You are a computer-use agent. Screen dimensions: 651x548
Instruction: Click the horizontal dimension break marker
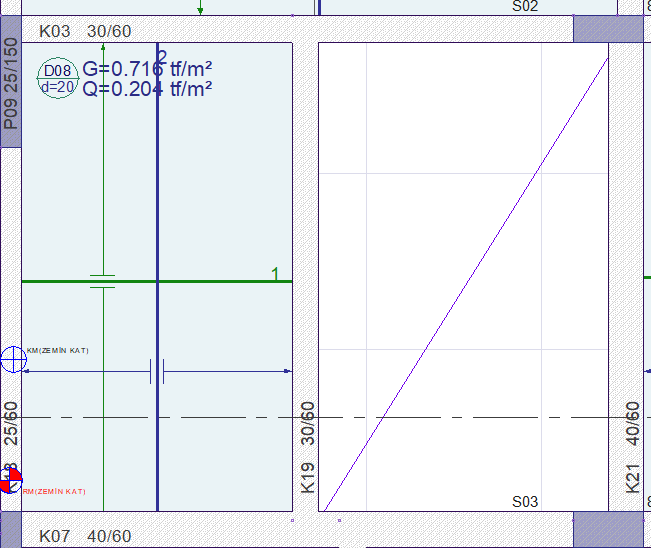click(x=157, y=372)
